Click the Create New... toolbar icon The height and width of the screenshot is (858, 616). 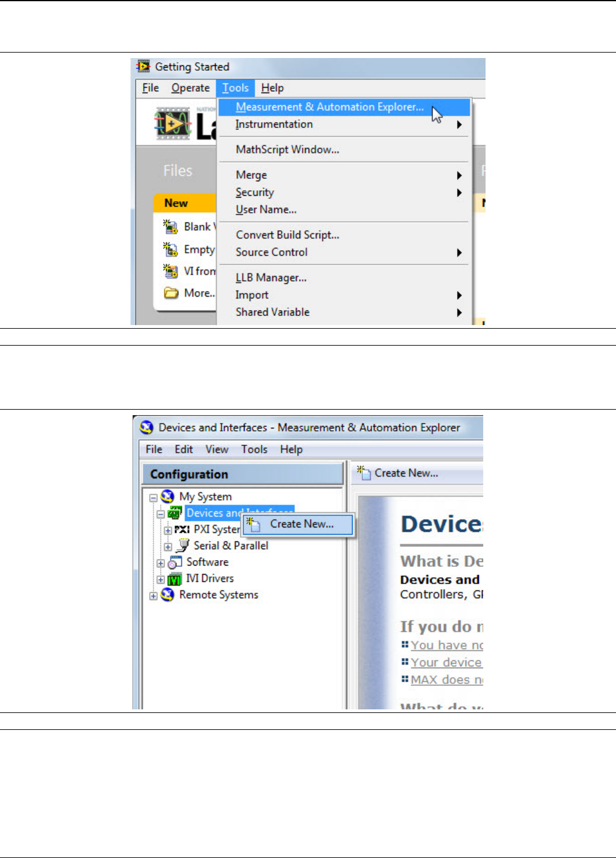click(x=364, y=473)
